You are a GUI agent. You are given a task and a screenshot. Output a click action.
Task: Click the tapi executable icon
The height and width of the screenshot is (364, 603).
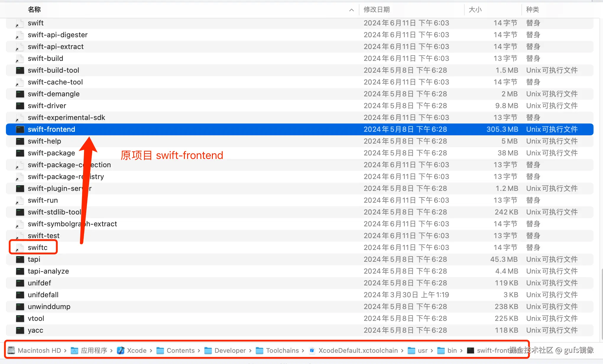pos(20,259)
